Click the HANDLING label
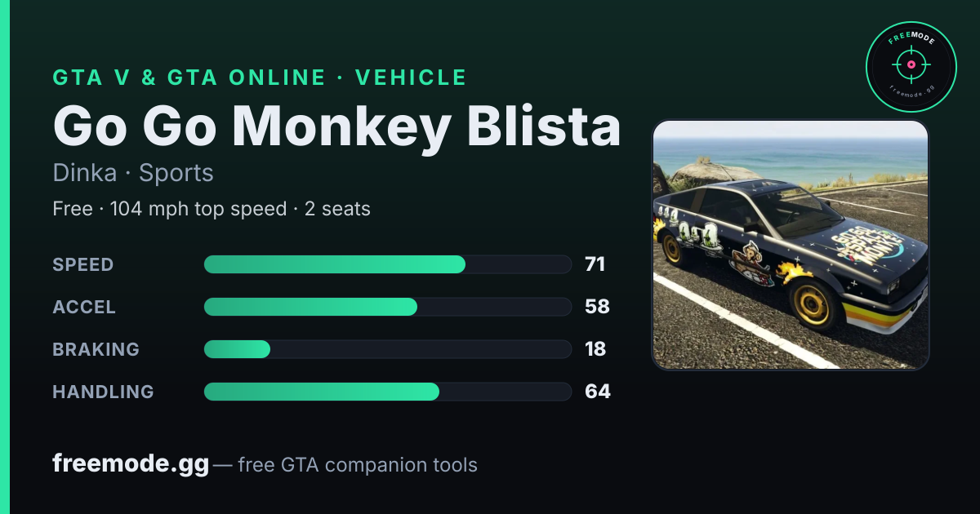This screenshot has width=980, height=514. coord(104,392)
